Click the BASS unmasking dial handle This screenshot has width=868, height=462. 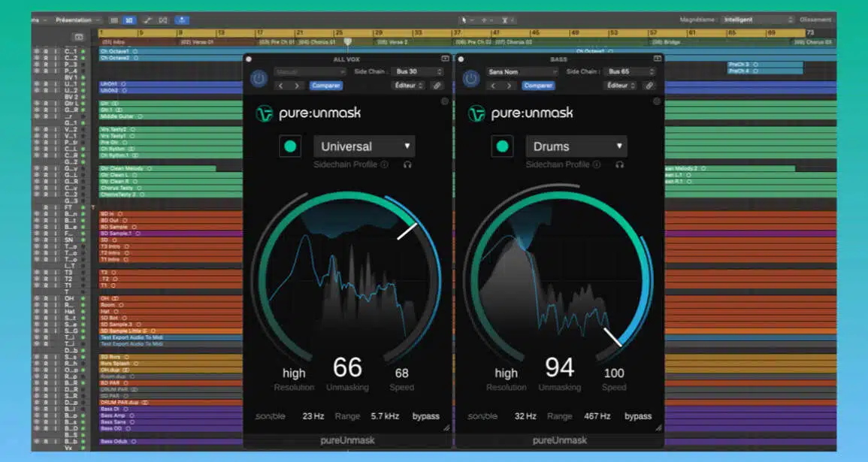click(x=612, y=337)
